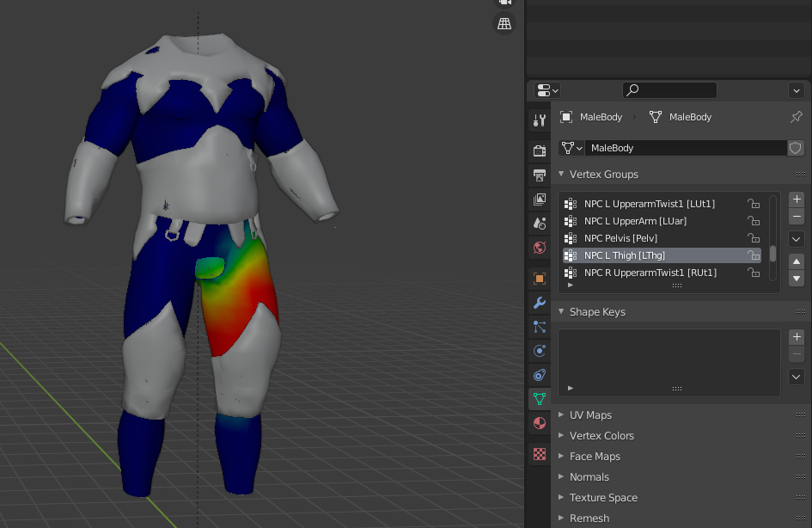The image size is (812, 528).
Task: Expand the Vertex Colors panel
Action: (x=561, y=436)
